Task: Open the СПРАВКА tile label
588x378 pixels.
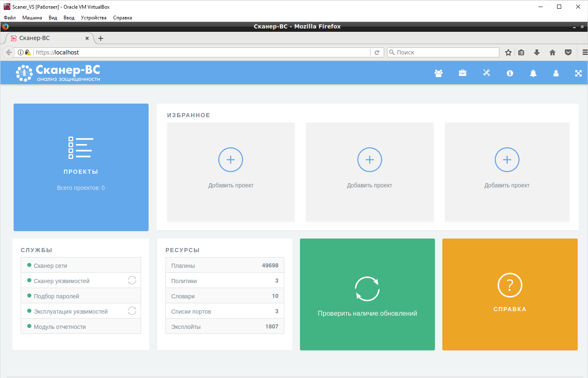Action: [x=510, y=309]
